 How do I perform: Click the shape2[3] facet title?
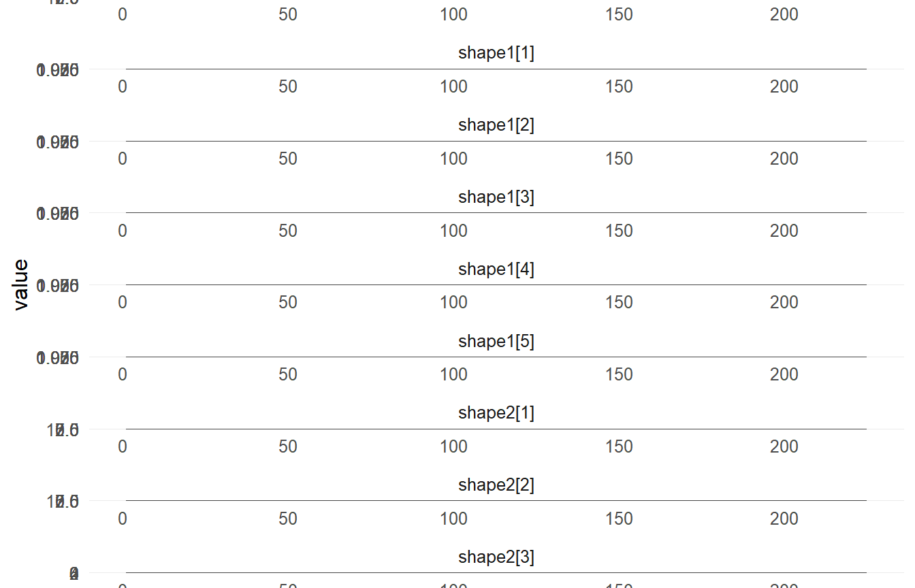tap(496, 557)
